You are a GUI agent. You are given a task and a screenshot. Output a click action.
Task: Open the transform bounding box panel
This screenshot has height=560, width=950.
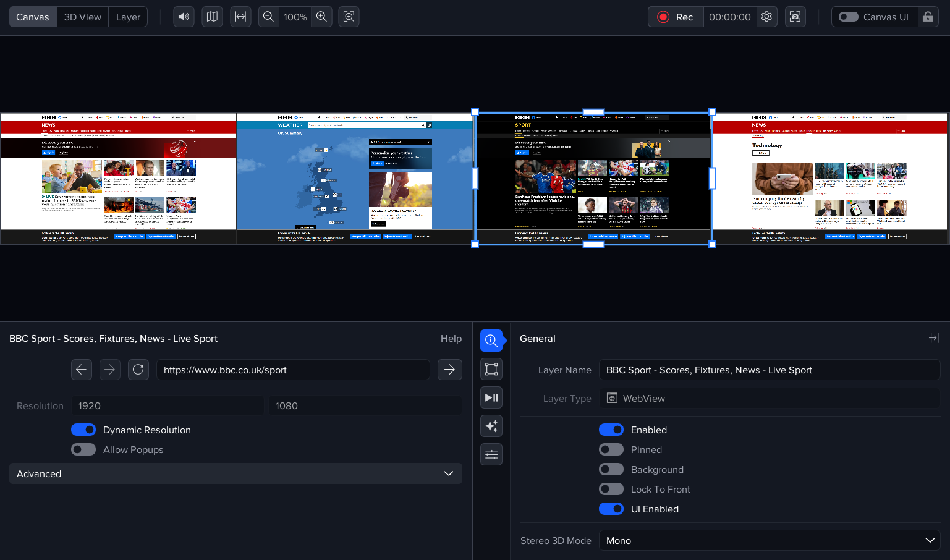[491, 369]
